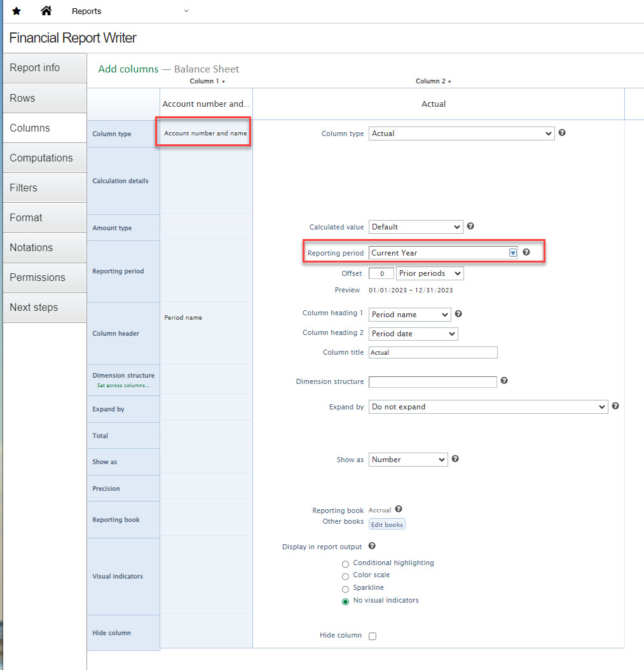Click the star favorites icon
The image size is (644, 670).
pyautogui.click(x=17, y=11)
